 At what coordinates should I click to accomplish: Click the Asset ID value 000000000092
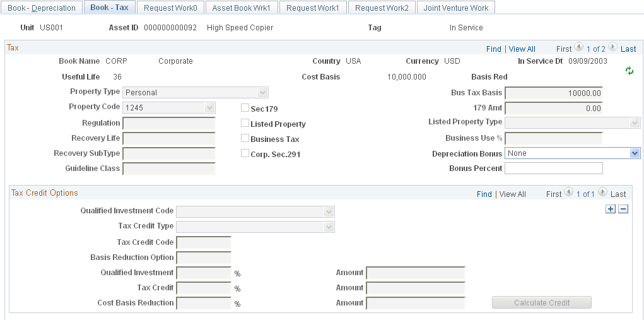(x=170, y=28)
